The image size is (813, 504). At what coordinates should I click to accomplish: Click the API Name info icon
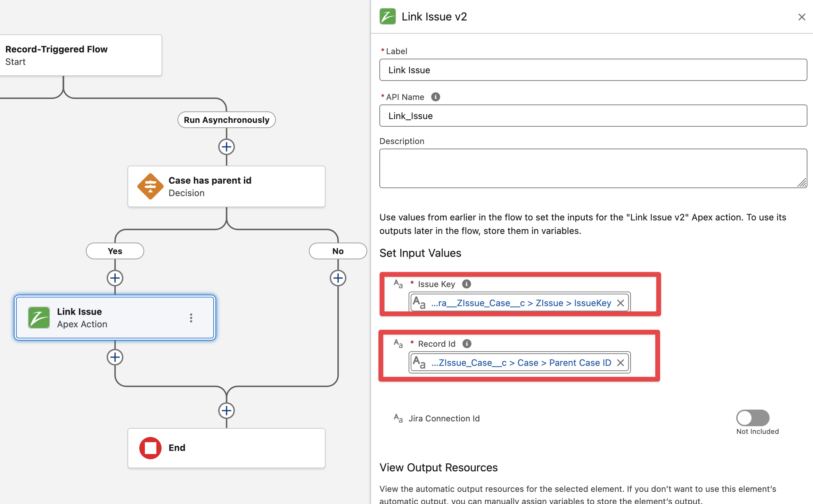[x=435, y=97]
